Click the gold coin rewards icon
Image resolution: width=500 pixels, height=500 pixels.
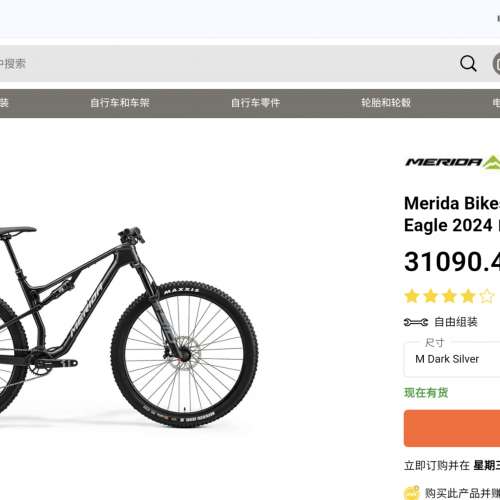click(412, 493)
